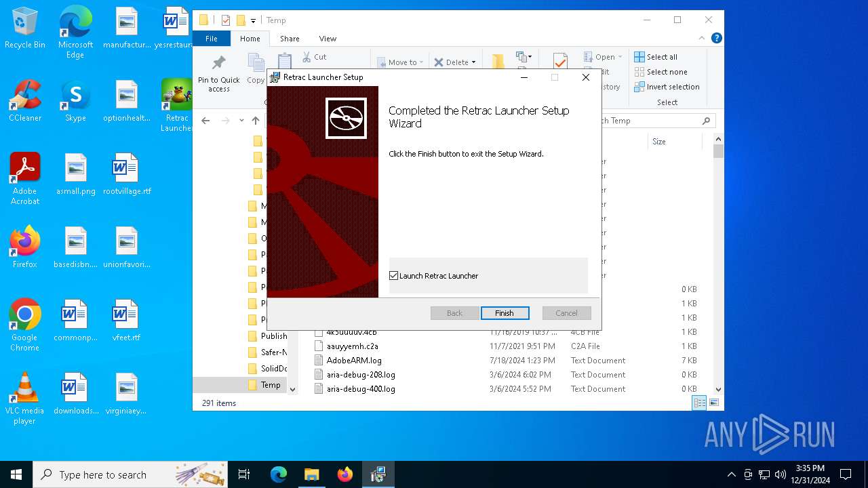Open Task View on the taskbar

(244, 474)
